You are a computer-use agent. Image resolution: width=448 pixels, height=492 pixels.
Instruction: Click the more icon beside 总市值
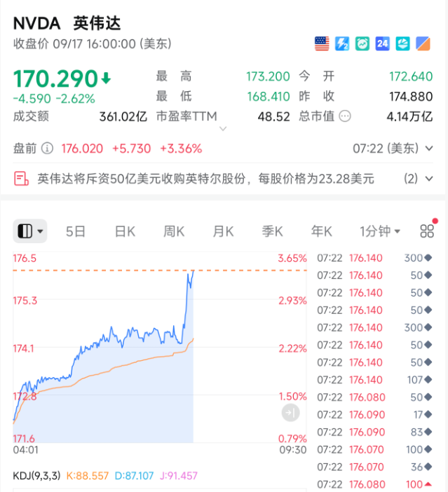point(345,116)
